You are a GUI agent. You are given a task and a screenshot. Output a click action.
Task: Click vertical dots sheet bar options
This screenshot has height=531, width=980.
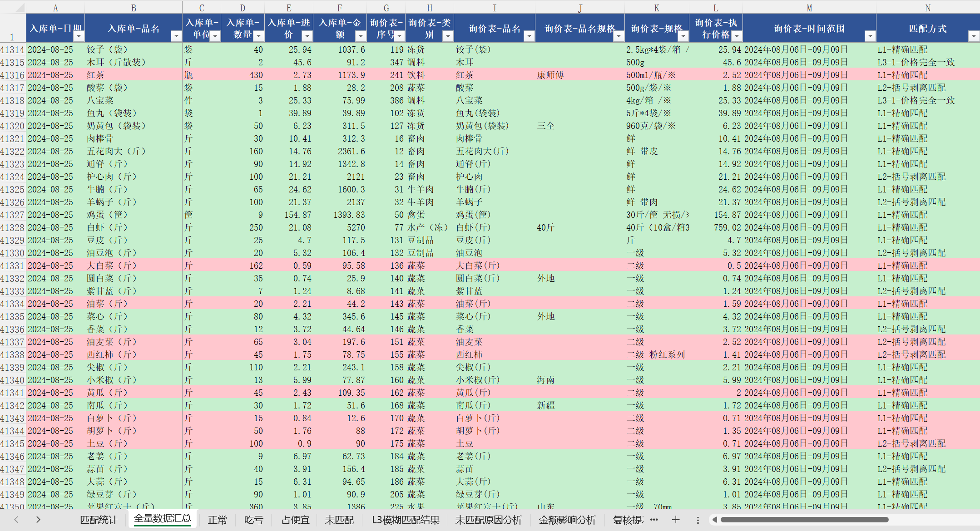click(x=698, y=520)
